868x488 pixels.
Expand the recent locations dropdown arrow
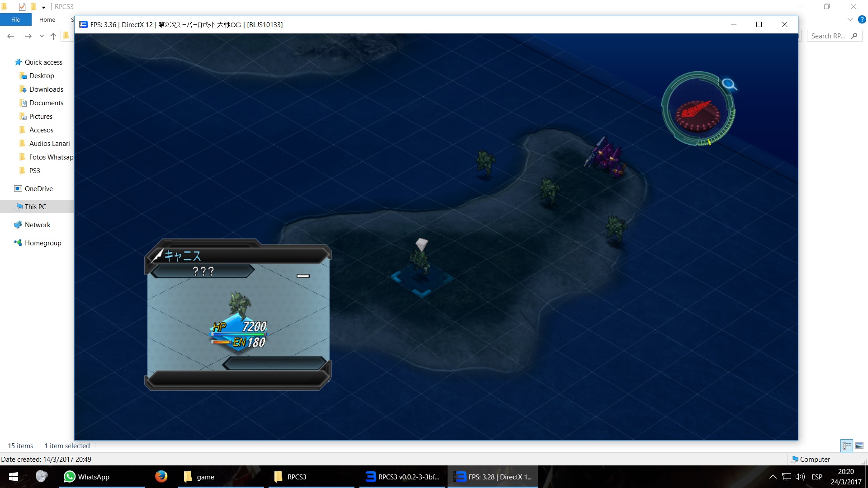(42, 36)
